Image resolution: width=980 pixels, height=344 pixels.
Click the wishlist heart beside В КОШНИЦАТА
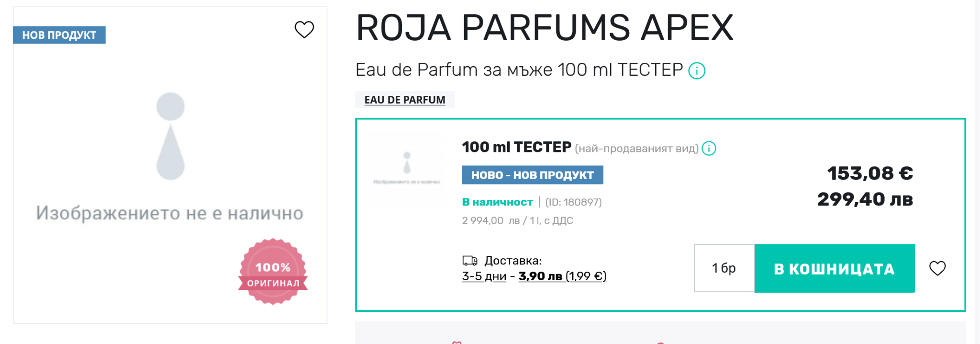coord(937,268)
